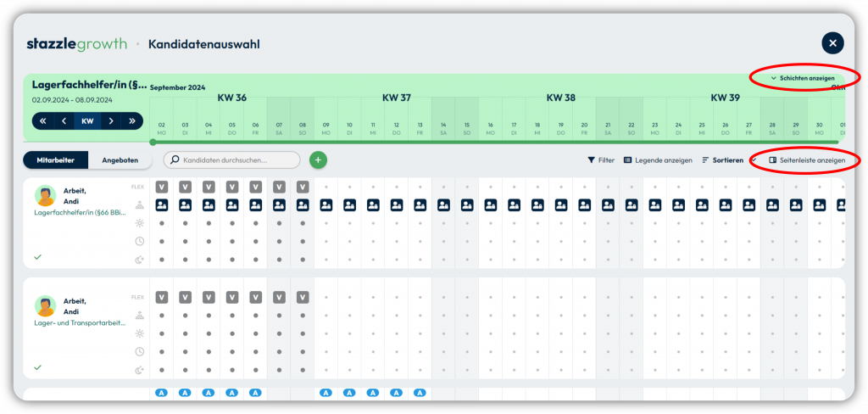The image size is (868, 414).
Task: Expand Schichten anzeigen
Action: coord(803,78)
